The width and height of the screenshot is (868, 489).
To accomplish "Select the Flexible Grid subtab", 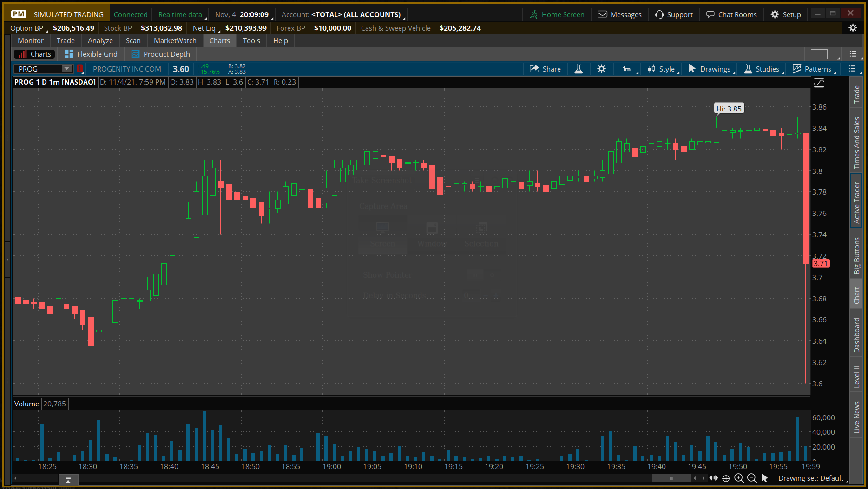I will tap(91, 54).
